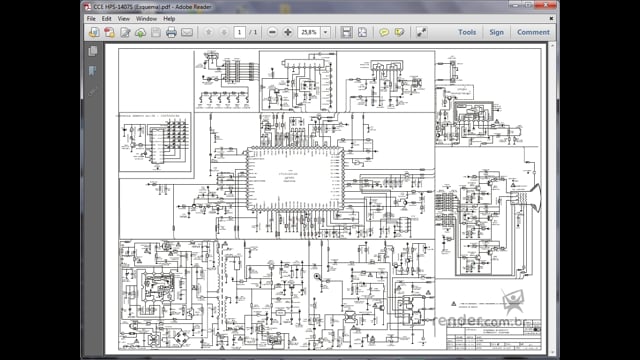640x360 pixels.
Task: Click the page number input box
Action: tap(240, 32)
